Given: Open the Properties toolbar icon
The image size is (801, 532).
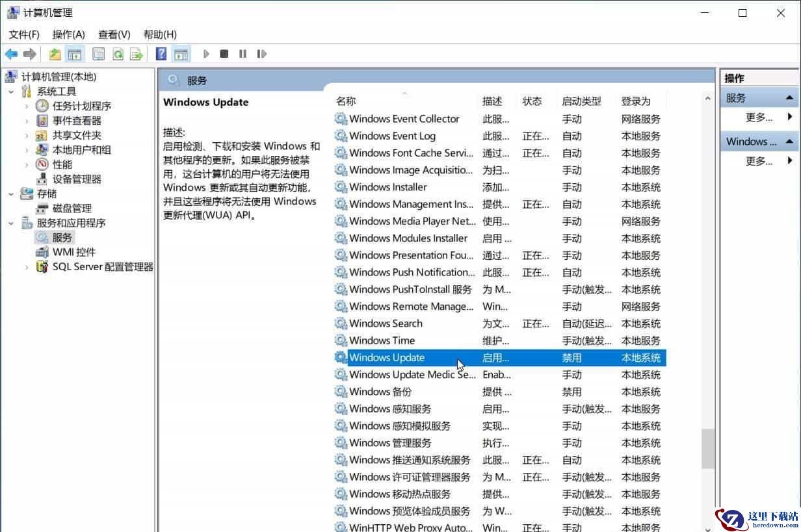Looking at the screenshot, I should tap(98, 54).
